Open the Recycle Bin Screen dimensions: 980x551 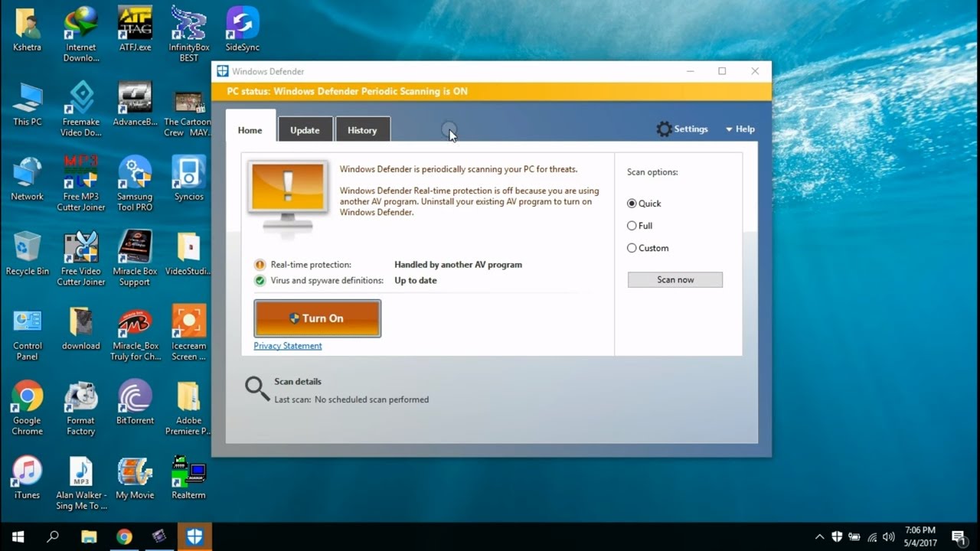27,253
